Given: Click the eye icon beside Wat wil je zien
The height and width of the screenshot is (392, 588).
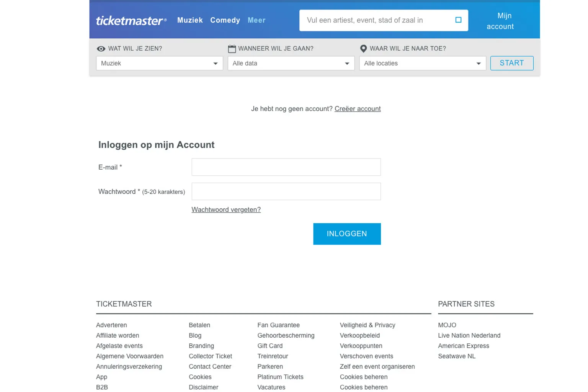Looking at the screenshot, I should pos(101,49).
